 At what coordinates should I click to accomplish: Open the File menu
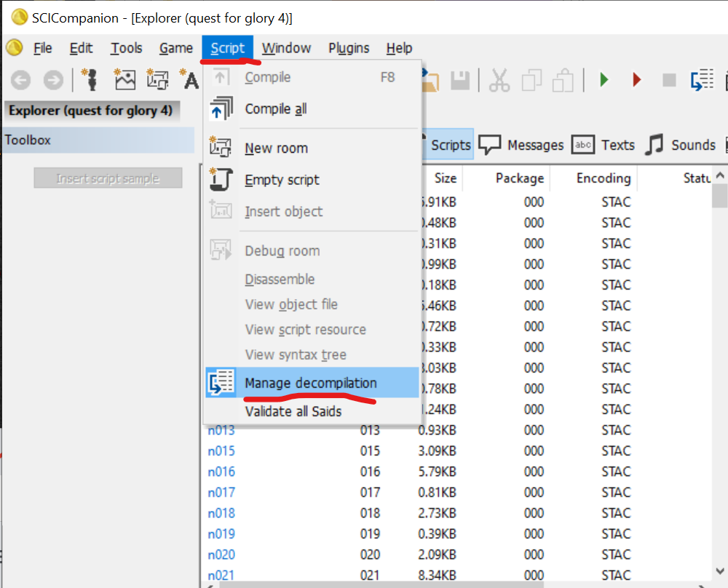(x=43, y=48)
